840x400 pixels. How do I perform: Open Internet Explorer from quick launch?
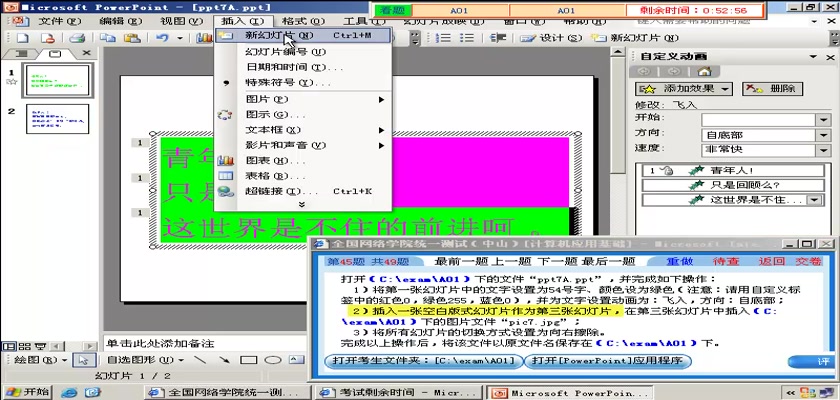69,393
